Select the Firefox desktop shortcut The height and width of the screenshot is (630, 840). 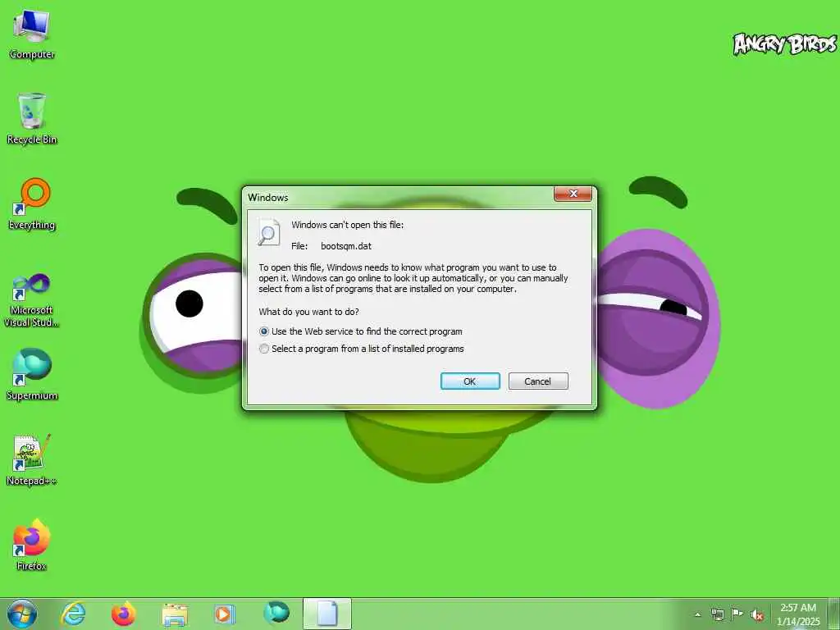tap(32, 545)
